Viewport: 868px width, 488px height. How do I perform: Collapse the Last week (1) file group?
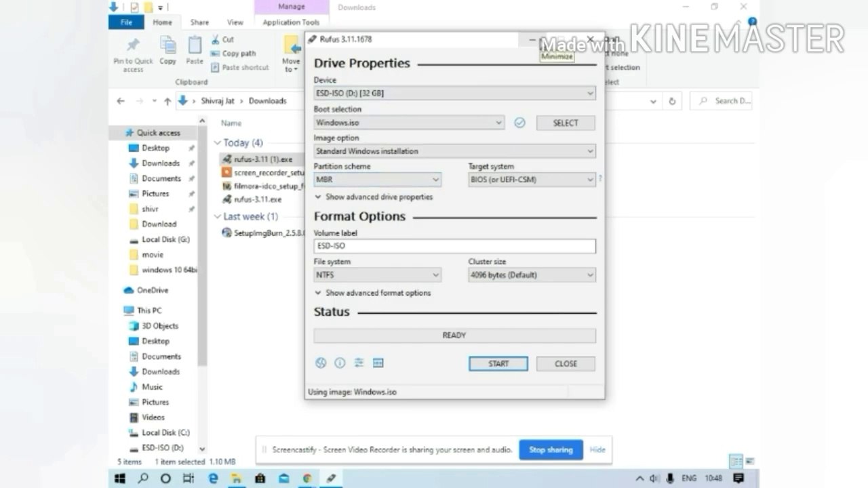click(x=218, y=217)
